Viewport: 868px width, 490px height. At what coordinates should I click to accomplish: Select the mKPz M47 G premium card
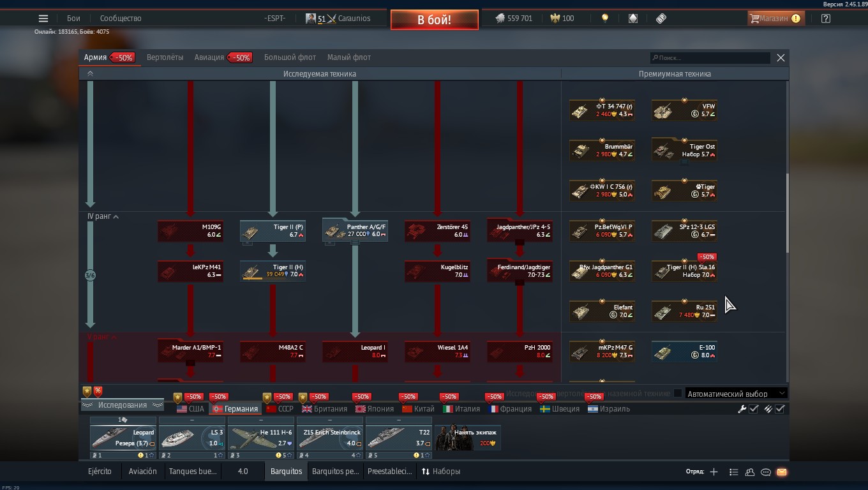pyautogui.click(x=602, y=352)
